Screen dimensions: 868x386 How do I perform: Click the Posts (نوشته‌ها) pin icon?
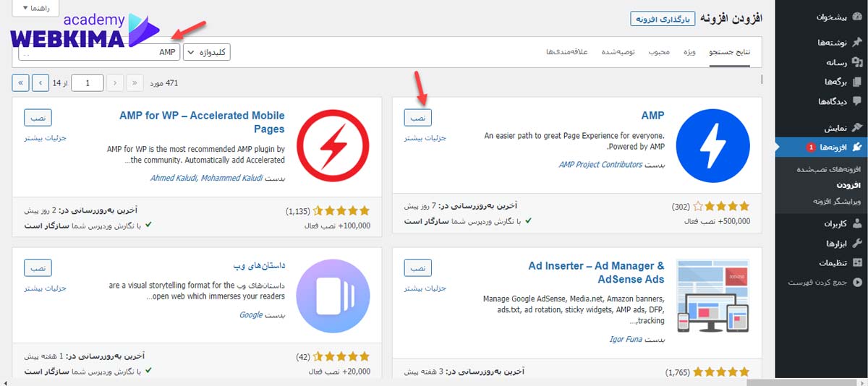pyautogui.click(x=857, y=43)
